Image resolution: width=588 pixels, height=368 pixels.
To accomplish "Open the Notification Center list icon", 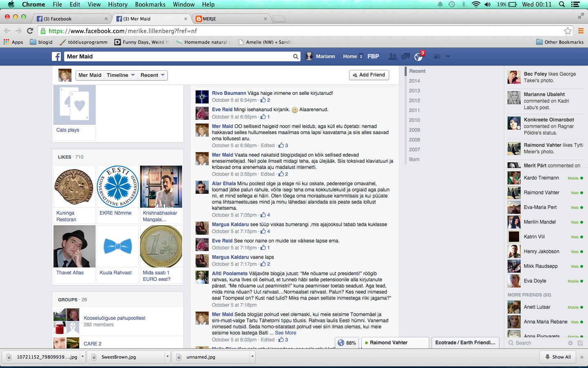I will (x=575, y=4).
